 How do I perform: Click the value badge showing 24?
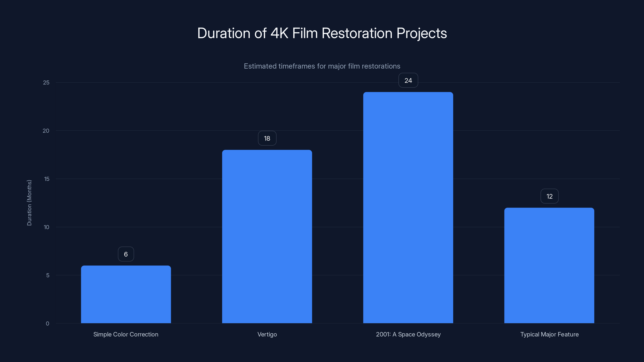(408, 80)
